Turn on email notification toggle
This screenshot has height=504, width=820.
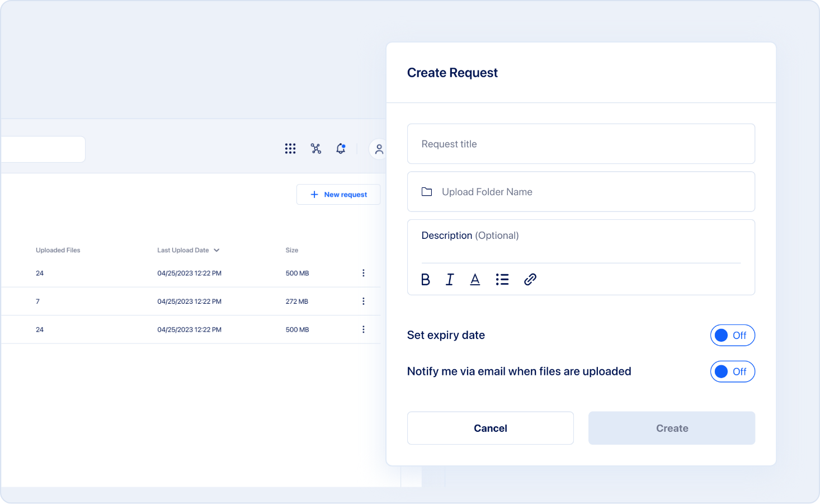732,372
